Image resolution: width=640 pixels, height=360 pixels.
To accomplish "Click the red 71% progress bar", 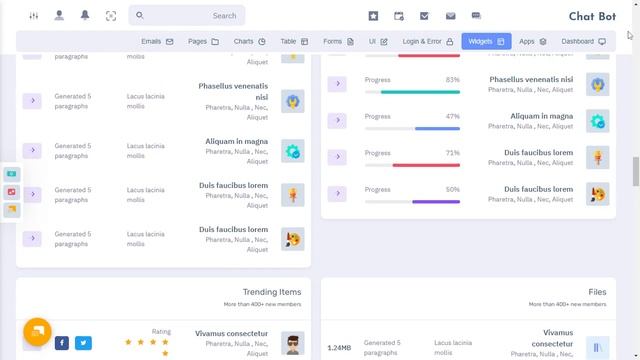I will pos(426,165).
